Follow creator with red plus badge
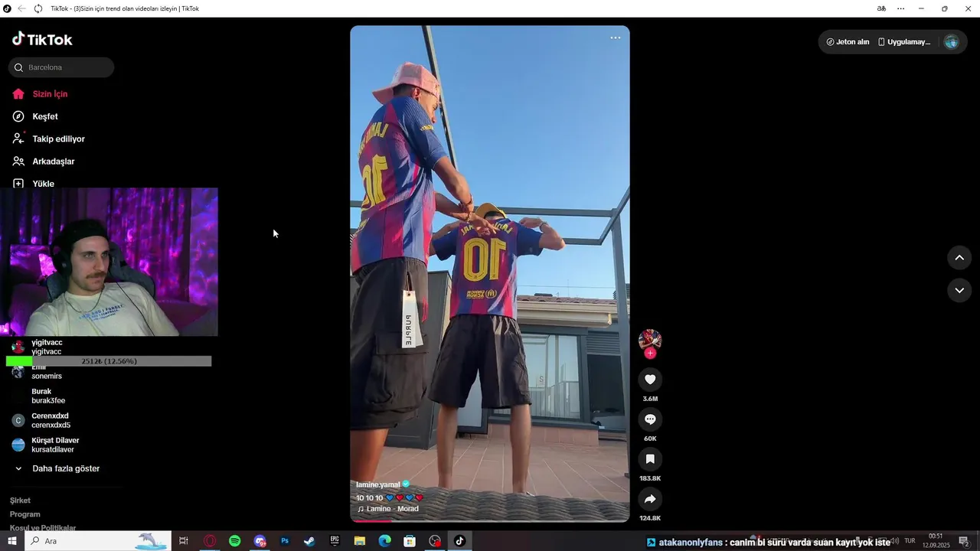The height and width of the screenshot is (551, 980). 650,354
